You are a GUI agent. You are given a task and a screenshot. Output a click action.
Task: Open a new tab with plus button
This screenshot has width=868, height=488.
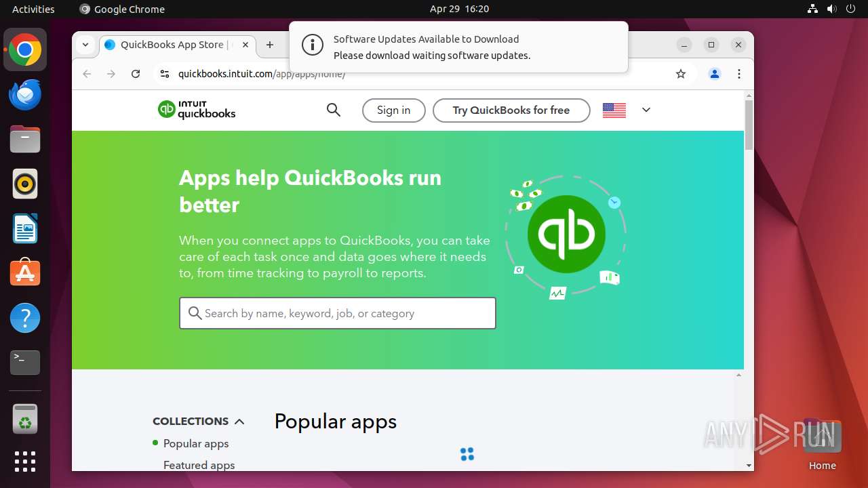(x=270, y=45)
